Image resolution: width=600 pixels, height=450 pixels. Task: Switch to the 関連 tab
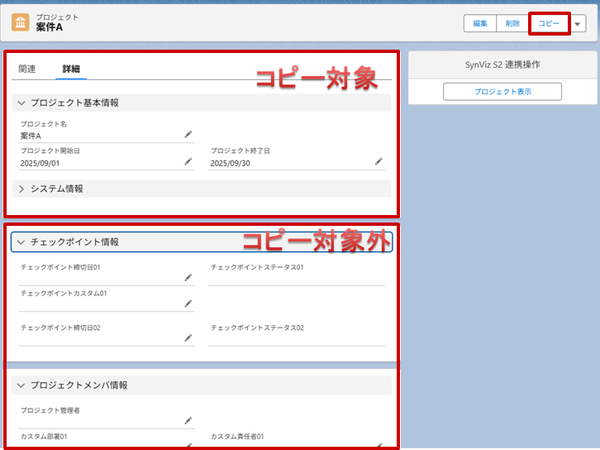click(27, 69)
